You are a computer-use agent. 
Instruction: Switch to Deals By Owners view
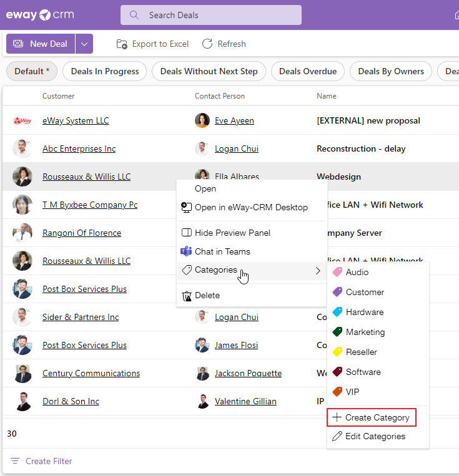click(x=391, y=71)
